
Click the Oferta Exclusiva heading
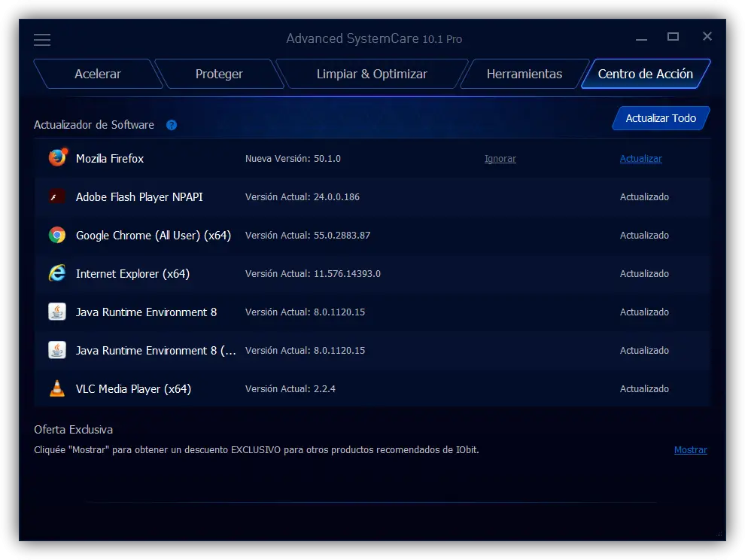click(x=73, y=430)
